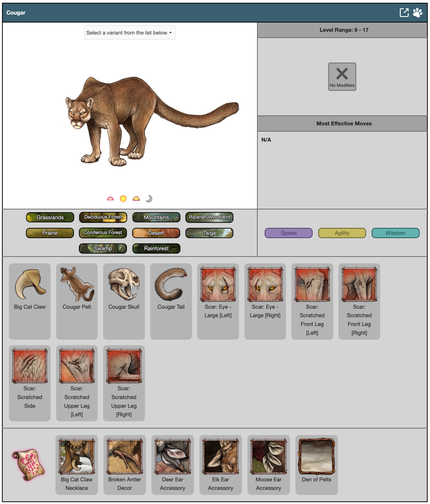430x504 pixels.
Task: Toggle the Desert biome tag
Action: (156, 233)
